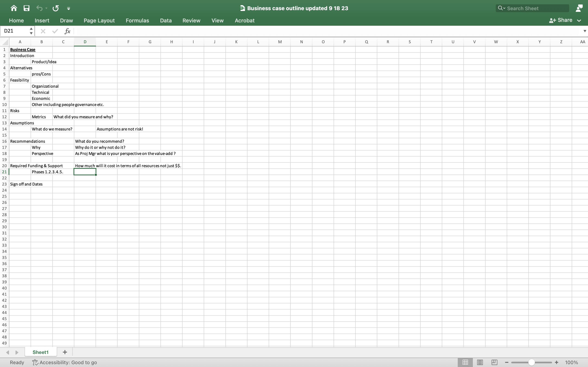Screen dimensions: 588x367
Task: Open Page Break Preview from the status bar
Action: [494, 362]
